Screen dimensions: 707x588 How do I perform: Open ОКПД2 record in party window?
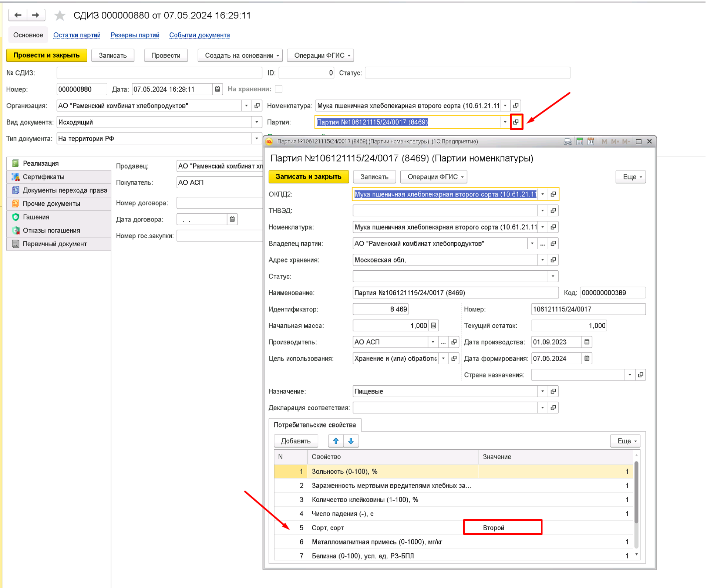coord(553,194)
